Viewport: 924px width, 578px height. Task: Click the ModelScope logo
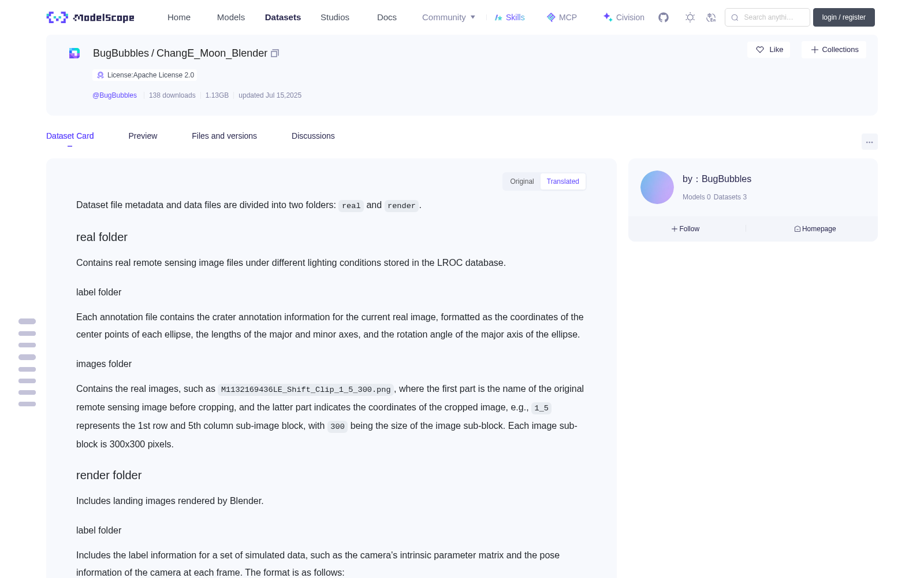pyautogui.click(x=90, y=17)
